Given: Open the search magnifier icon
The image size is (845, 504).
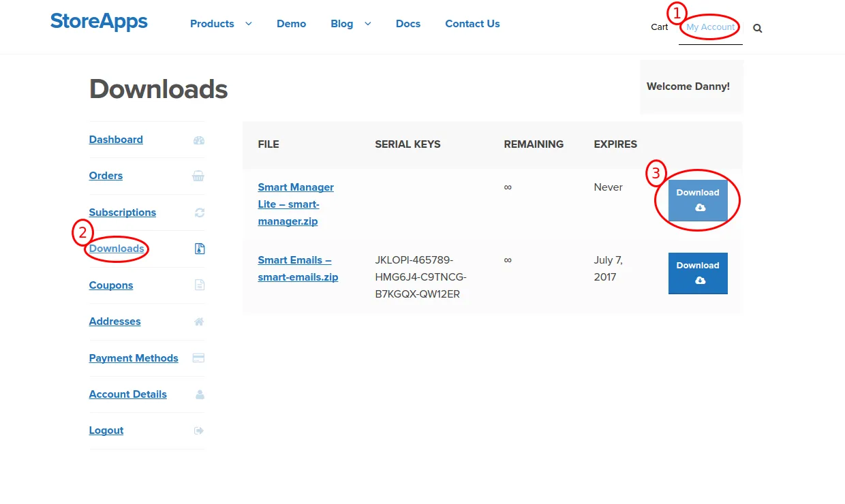Looking at the screenshot, I should pyautogui.click(x=758, y=28).
